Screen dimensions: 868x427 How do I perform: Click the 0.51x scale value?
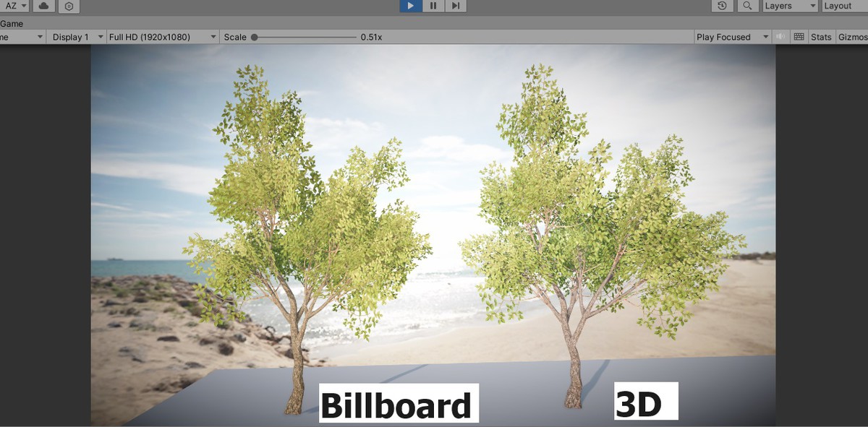point(372,37)
